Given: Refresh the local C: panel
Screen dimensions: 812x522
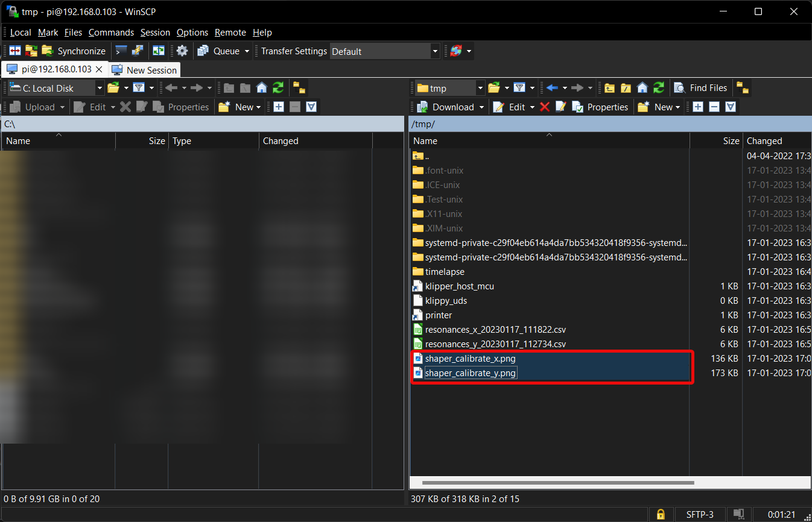Looking at the screenshot, I should [x=278, y=88].
